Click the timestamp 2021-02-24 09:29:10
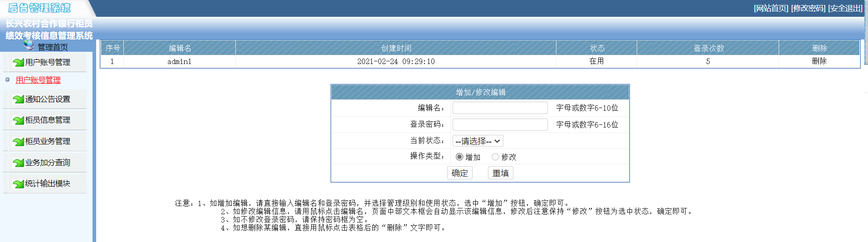Viewport: 868px width, 242px height. (396, 61)
